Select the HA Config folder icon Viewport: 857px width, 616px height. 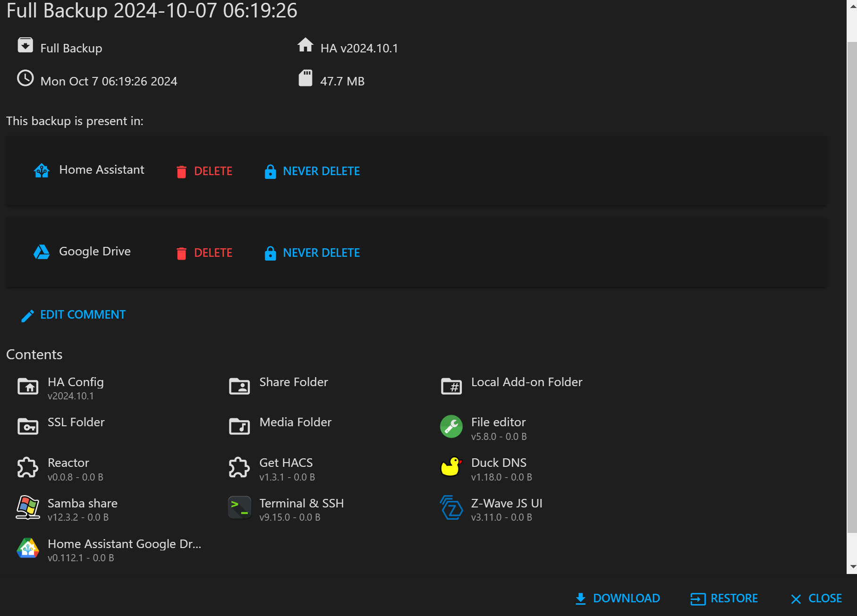click(x=28, y=386)
